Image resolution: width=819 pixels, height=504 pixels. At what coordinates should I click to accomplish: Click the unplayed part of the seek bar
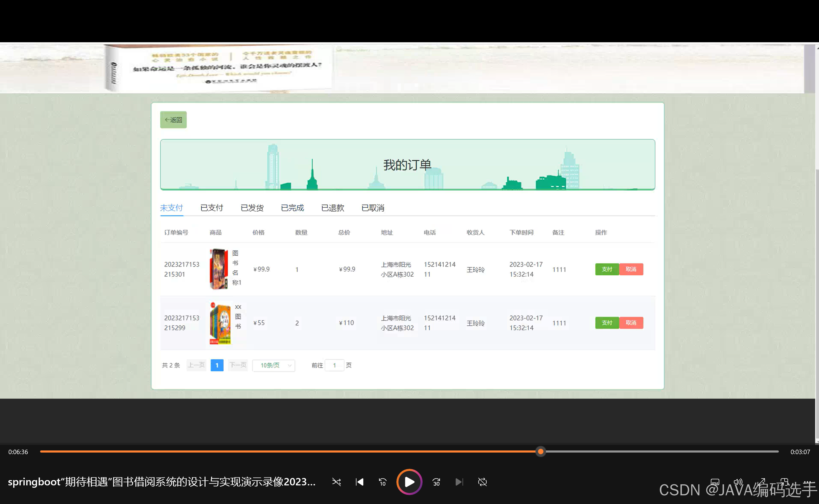click(662, 452)
